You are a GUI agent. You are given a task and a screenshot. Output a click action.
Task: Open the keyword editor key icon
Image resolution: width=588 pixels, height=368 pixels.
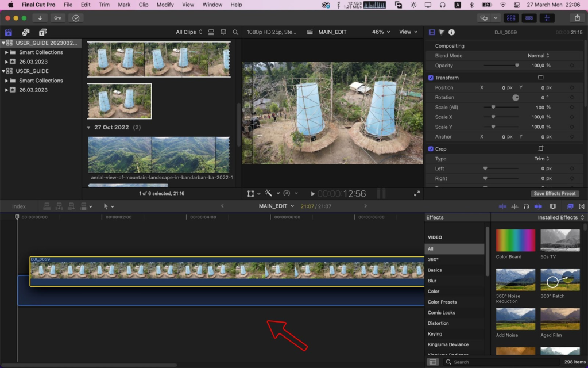pos(57,18)
